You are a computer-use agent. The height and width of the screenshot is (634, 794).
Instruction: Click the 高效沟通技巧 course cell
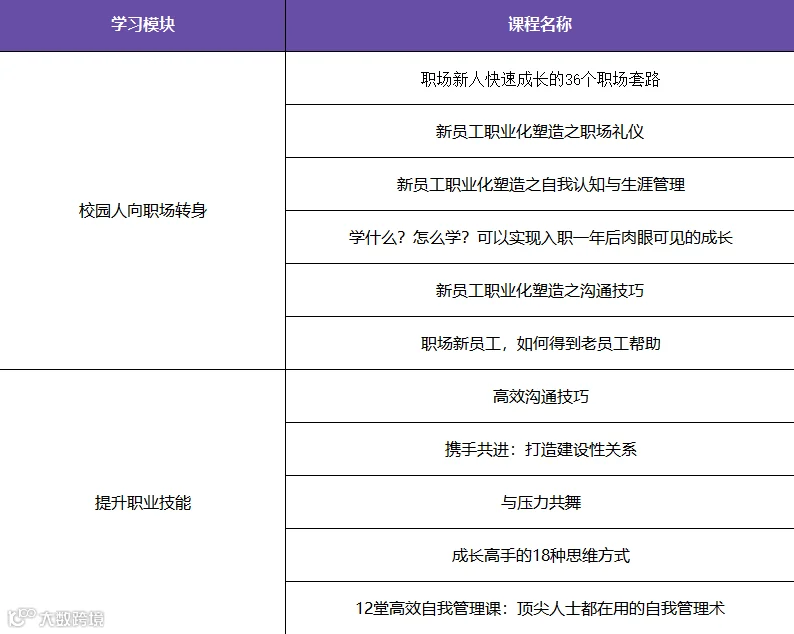[540, 397]
